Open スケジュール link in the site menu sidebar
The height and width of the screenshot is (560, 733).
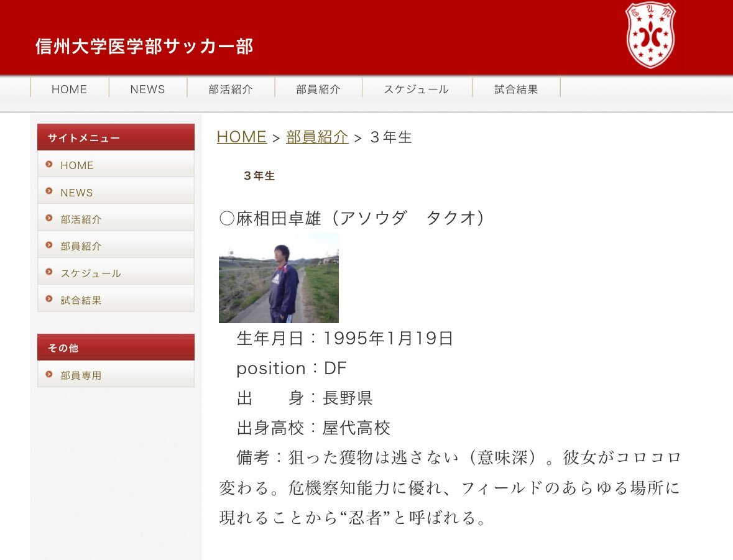(91, 273)
